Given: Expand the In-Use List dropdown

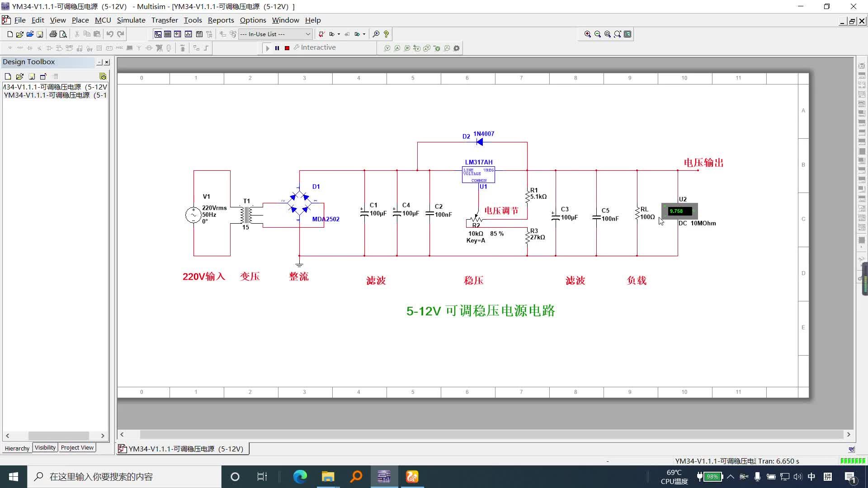Looking at the screenshot, I should click(x=308, y=34).
